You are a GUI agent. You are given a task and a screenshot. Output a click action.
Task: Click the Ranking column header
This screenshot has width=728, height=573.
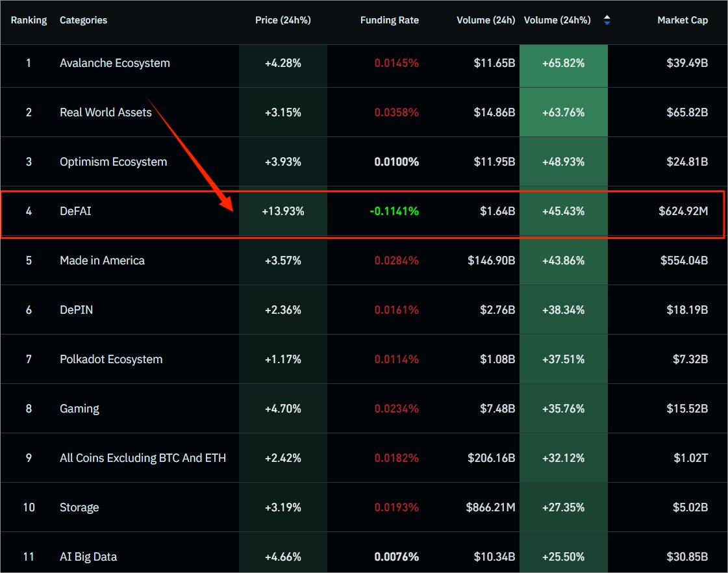tap(29, 20)
